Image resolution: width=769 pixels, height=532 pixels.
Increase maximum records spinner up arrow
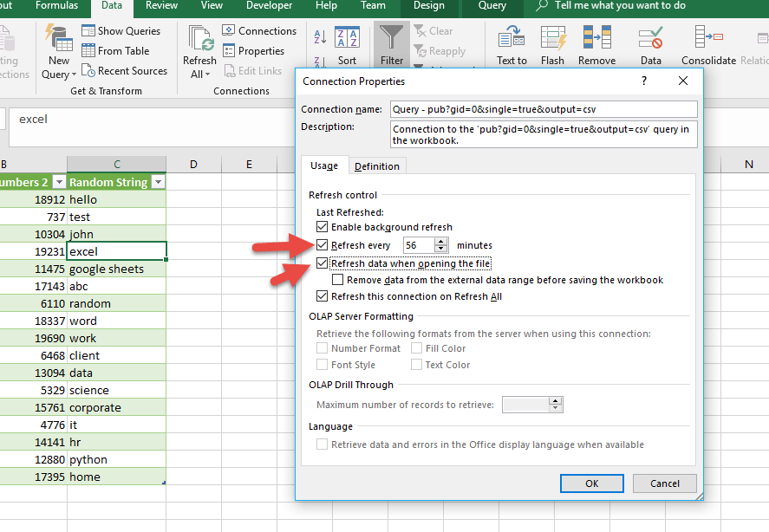[x=556, y=400]
